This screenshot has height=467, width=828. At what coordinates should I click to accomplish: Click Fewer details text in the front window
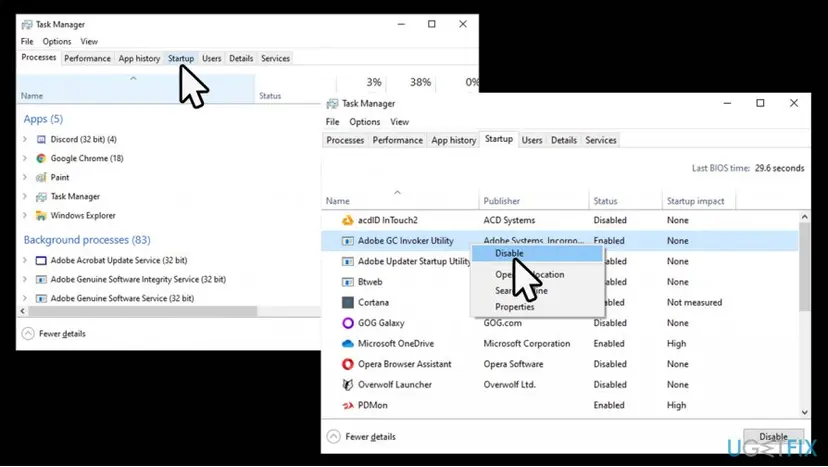click(x=370, y=437)
